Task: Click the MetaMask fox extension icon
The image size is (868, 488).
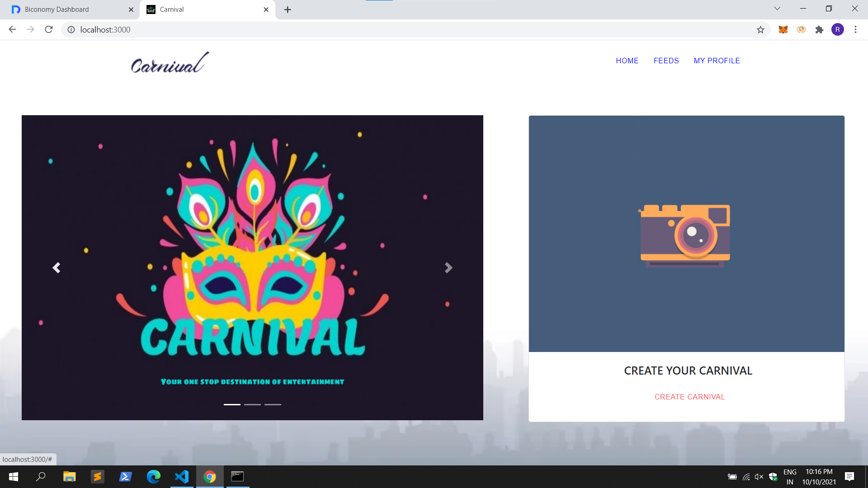Action: [783, 30]
